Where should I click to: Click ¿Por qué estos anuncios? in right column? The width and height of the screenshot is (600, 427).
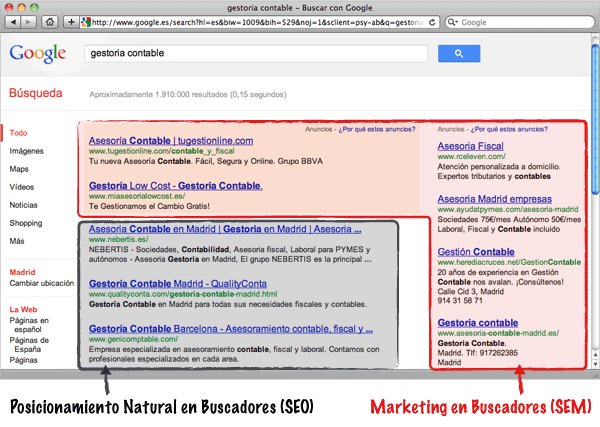(509, 129)
